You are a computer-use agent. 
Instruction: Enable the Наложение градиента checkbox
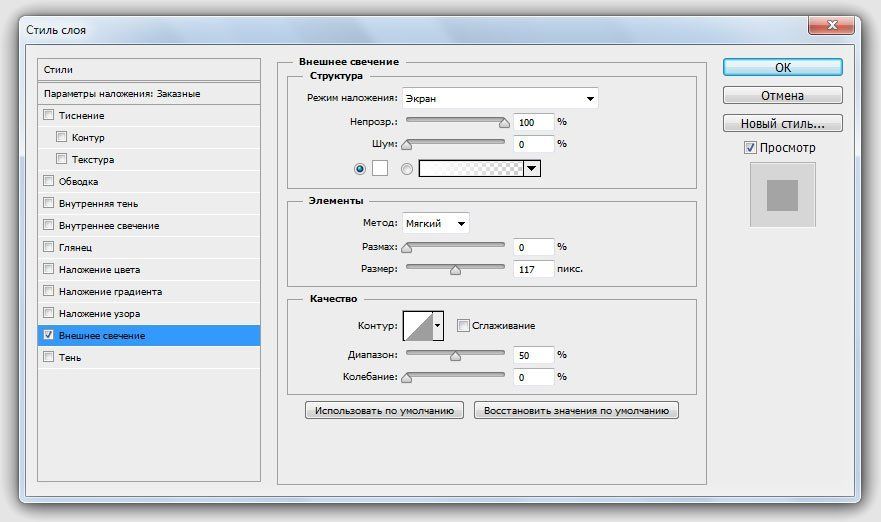click(x=49, y=291)
